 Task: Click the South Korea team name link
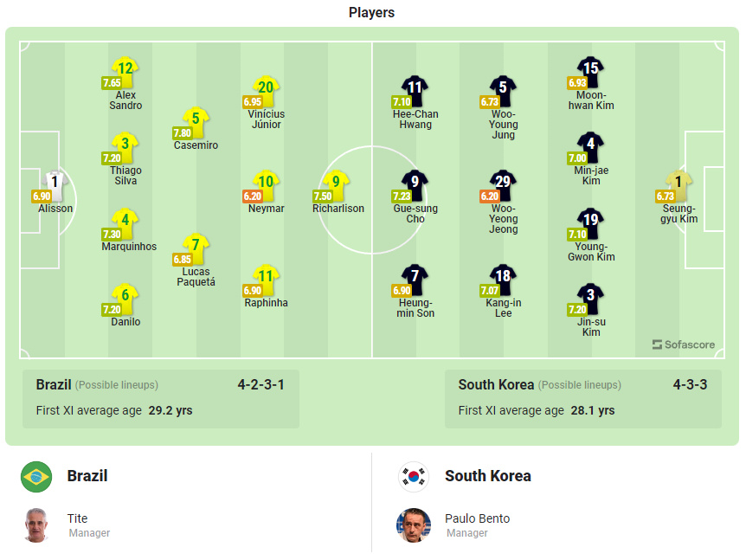click(x=487, y=476)
